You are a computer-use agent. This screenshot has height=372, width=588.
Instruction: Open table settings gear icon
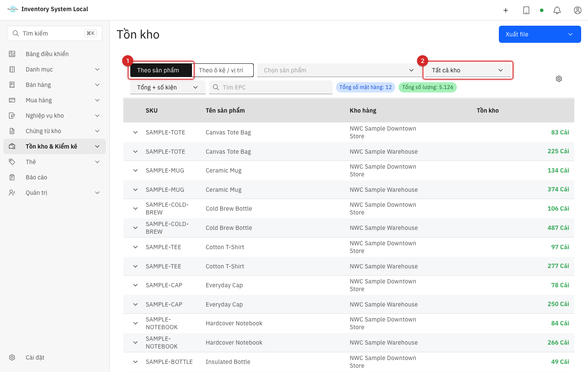click(559, 79)
